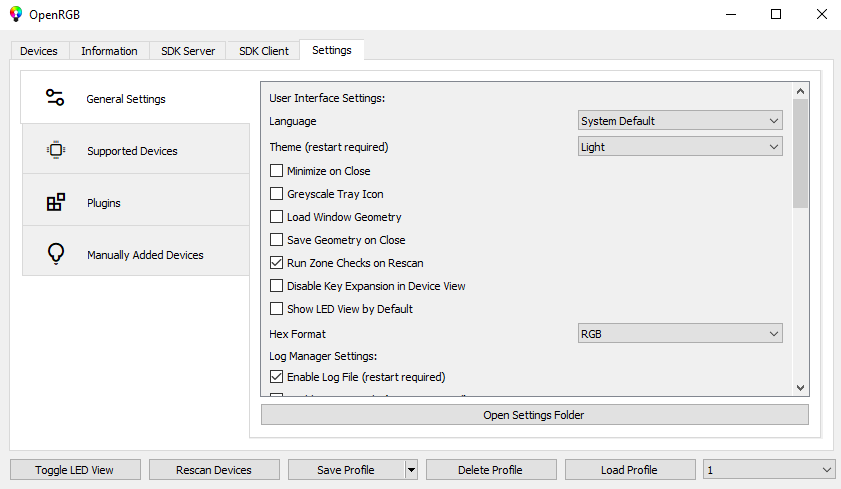Image resolution: width=841 pixels, height=489 pixels.
Task: Click Open Settings Folder button
Action: (x=535, y=415)
